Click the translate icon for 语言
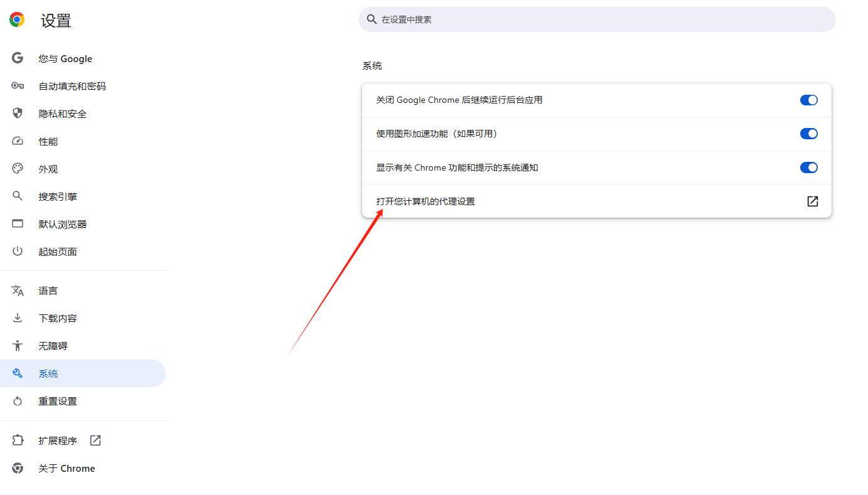 [x=18, y=290]
